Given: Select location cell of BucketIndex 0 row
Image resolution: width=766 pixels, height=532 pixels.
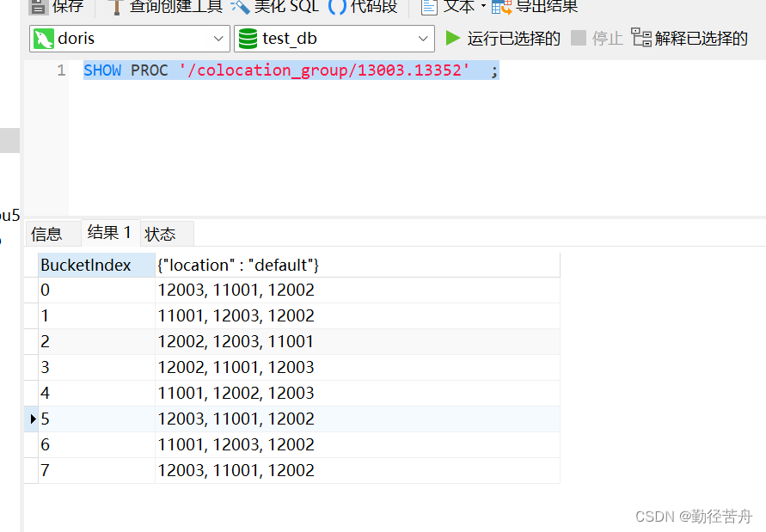Looking at the screenshot, I should click(358, 290).
